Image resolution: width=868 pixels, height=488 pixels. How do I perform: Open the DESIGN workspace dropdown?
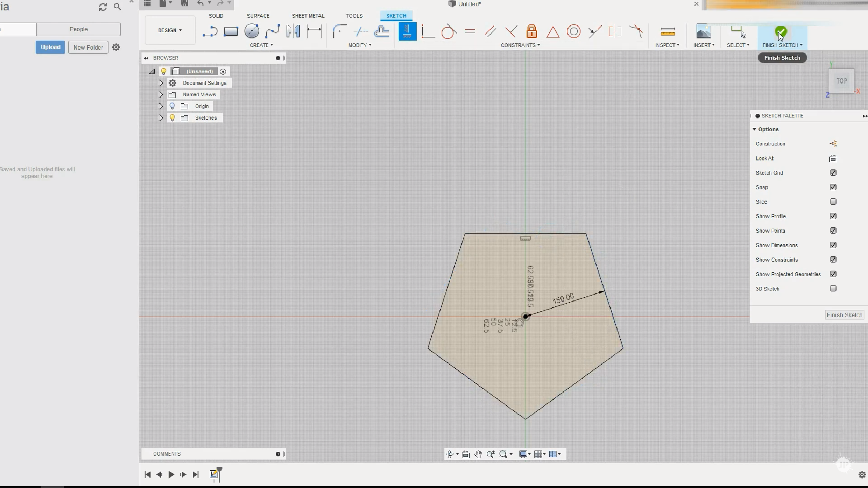170,30
